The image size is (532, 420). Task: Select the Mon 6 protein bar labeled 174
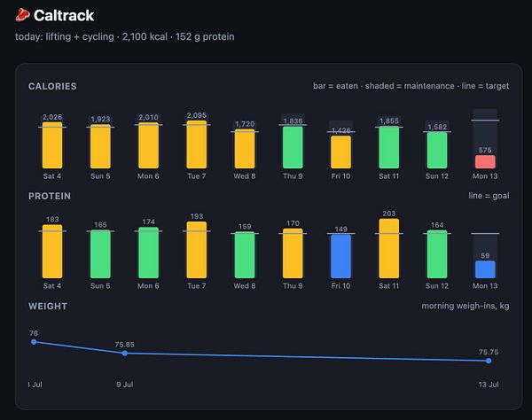[149, 253]
